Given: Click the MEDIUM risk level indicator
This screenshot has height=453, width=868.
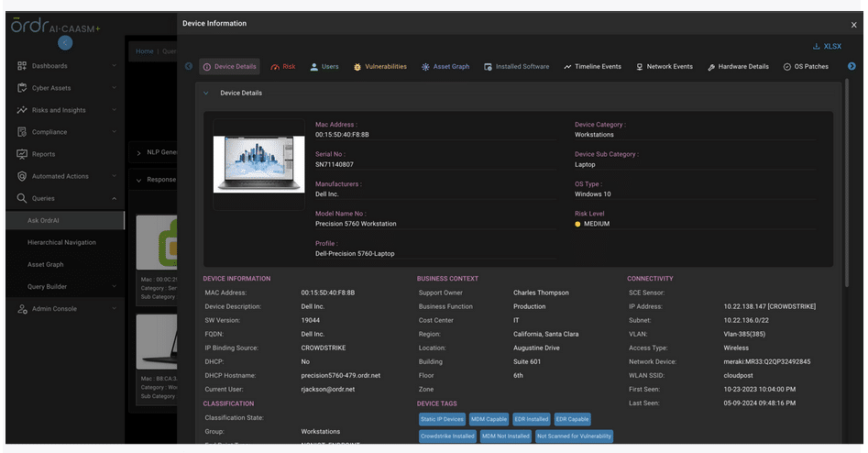Looking at the screenshot, I should point(592,225).
